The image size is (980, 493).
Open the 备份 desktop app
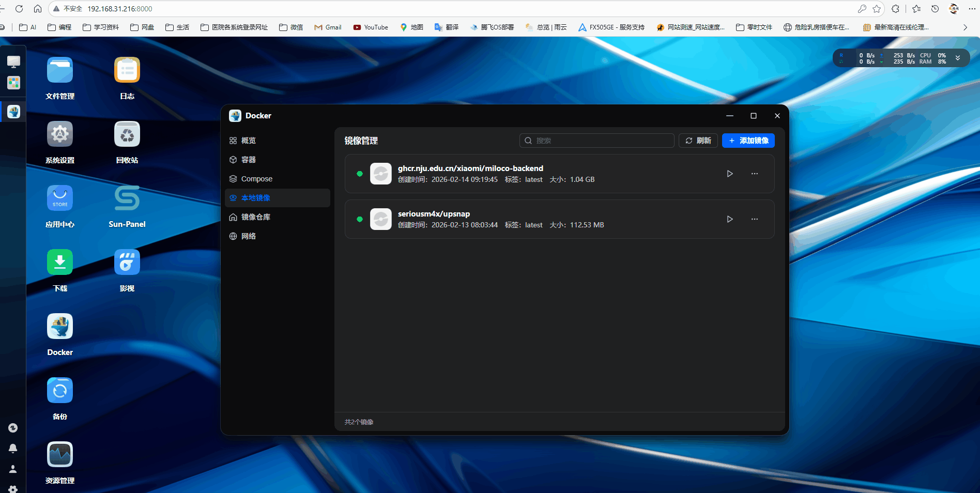click(60, 391)
